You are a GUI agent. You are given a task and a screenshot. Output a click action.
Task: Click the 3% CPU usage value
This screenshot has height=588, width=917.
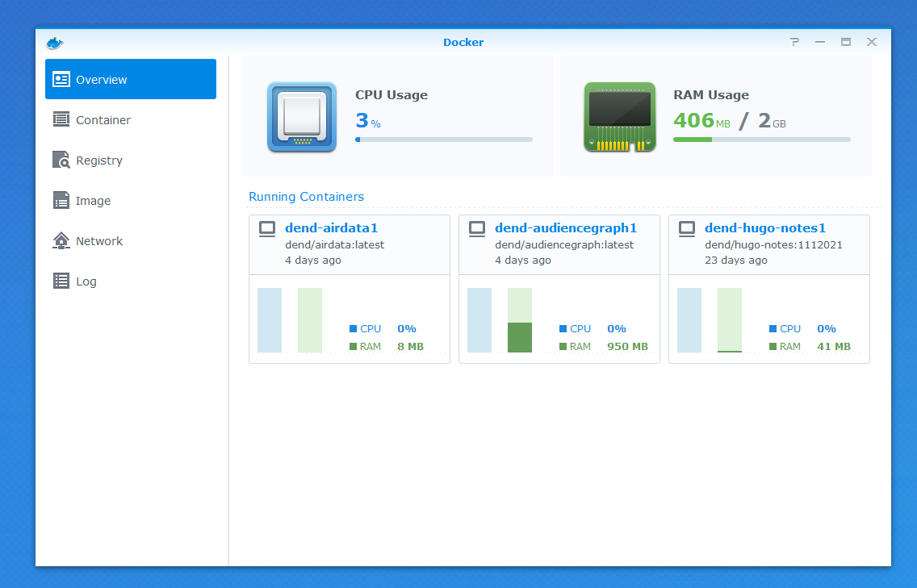pos(368,120)
